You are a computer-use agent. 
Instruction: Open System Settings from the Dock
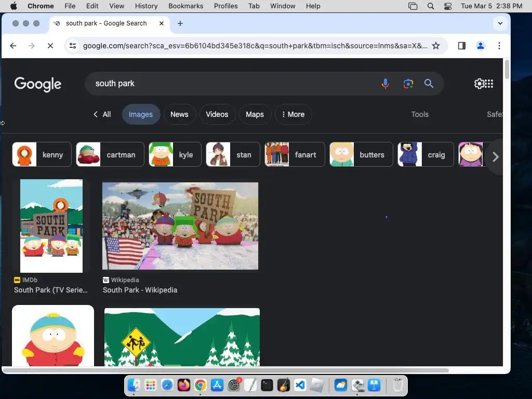(234, 385)
